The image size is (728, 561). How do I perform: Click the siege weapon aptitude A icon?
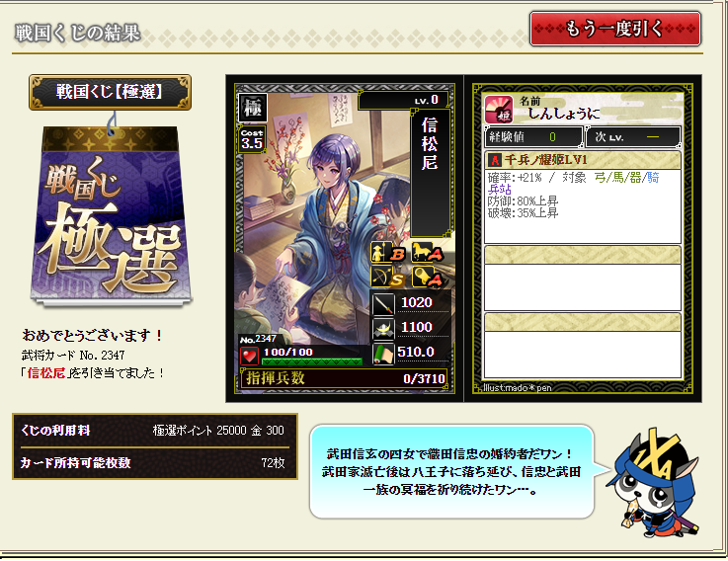[x=428, y=277]
